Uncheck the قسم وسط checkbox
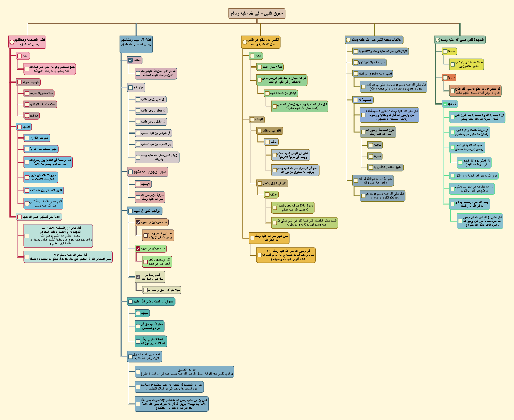The height and width of the screenshot is (420, 514). pyautogui.click(x=138, y=277)
